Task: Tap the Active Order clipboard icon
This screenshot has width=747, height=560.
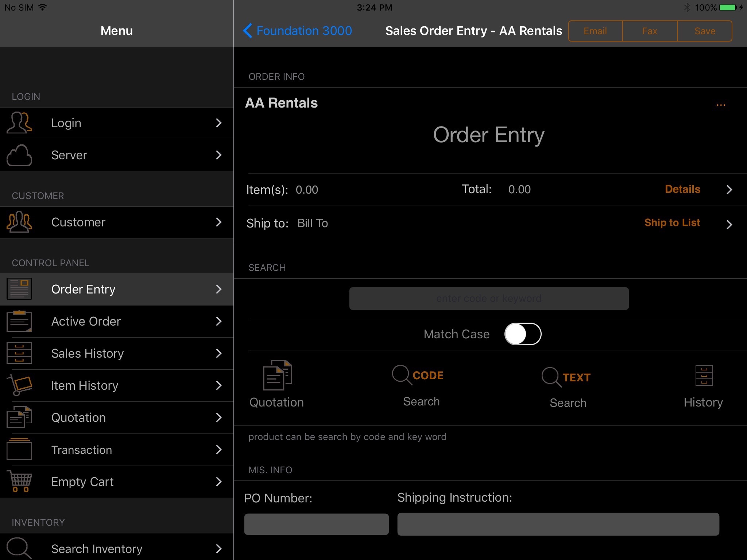Action: tap(20, 321)
